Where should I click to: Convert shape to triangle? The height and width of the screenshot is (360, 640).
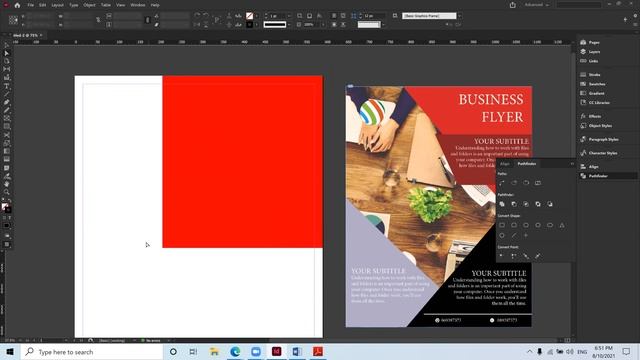click(562, 225)
